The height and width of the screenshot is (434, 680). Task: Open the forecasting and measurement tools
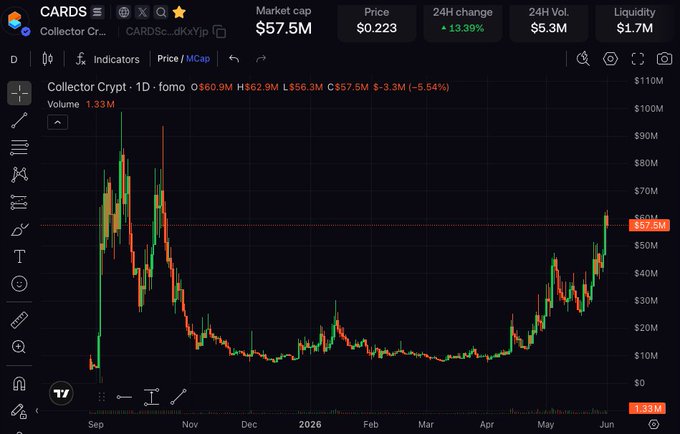(x=19, y=202)
